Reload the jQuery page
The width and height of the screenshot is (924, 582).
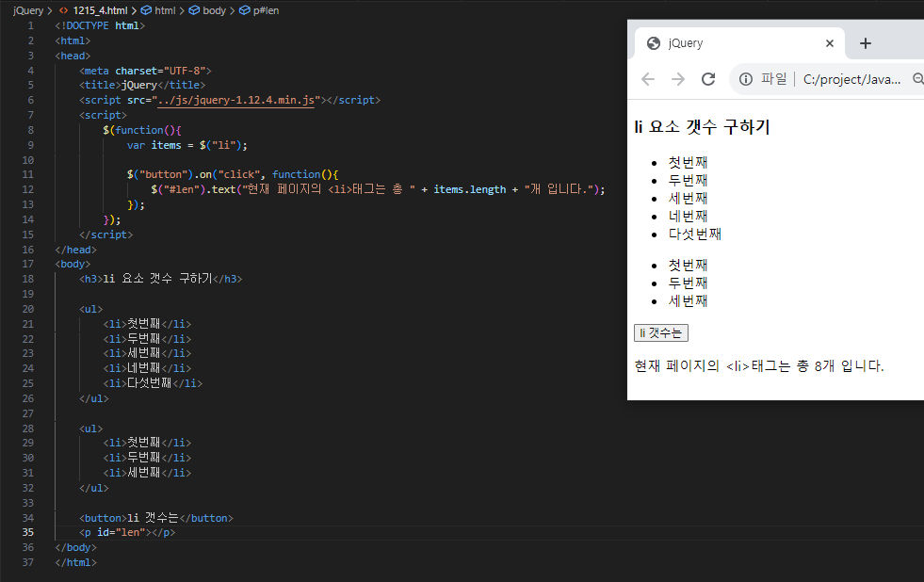708,79
